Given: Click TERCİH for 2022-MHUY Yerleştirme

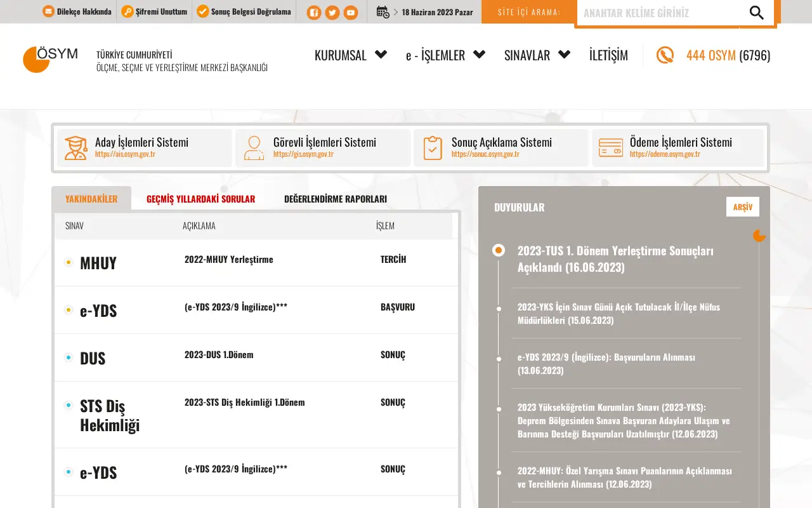Looking at the screenshot, I should 393,260.
